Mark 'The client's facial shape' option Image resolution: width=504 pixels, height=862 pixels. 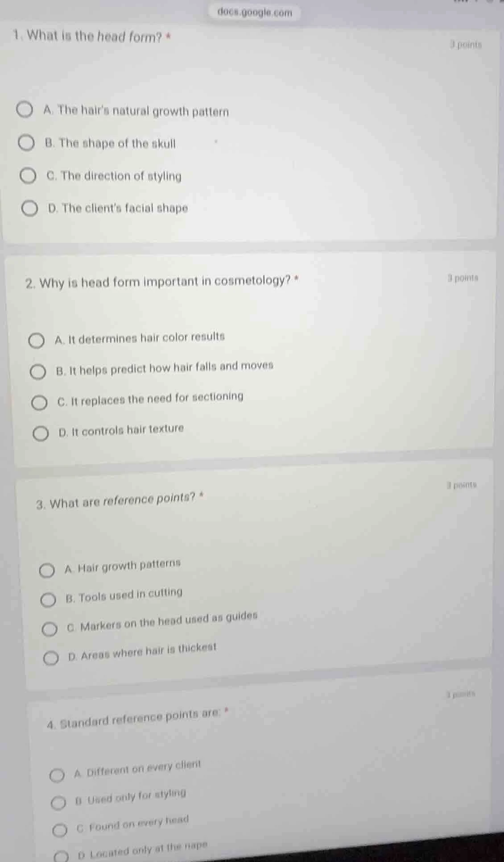tap(30, 208)
